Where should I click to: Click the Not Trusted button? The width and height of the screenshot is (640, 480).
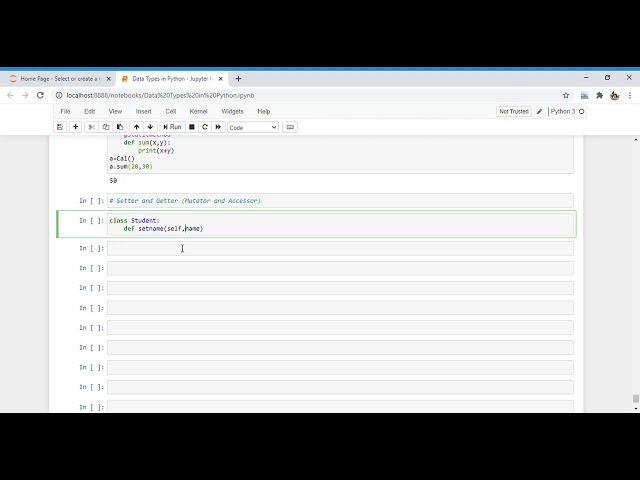514,111
